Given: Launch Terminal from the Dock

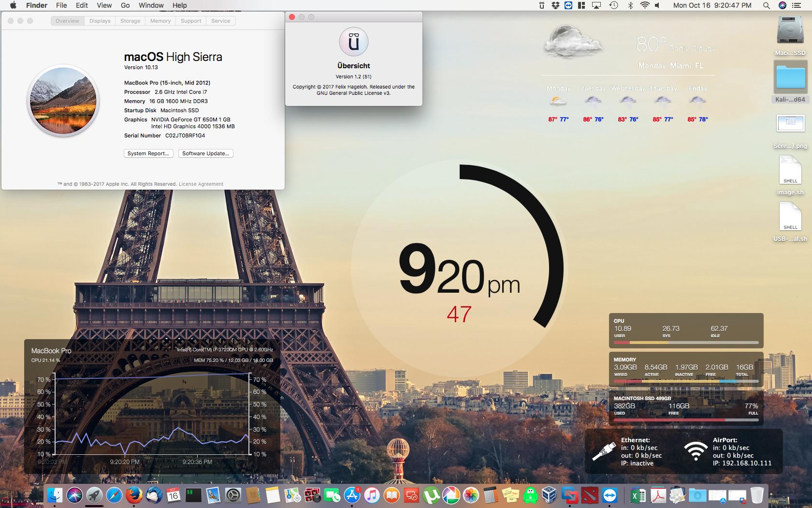Looking at the screenshot, I should tap(193, 495).
